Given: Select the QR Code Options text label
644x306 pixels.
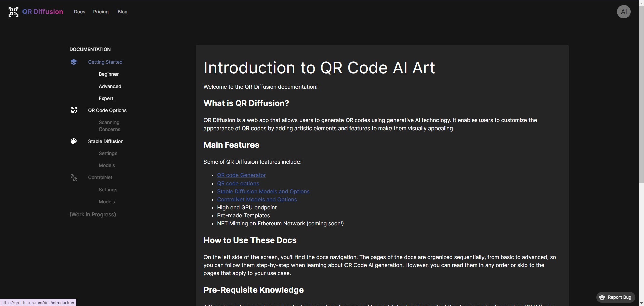Looking at the screenshot, I should point(107,110).
